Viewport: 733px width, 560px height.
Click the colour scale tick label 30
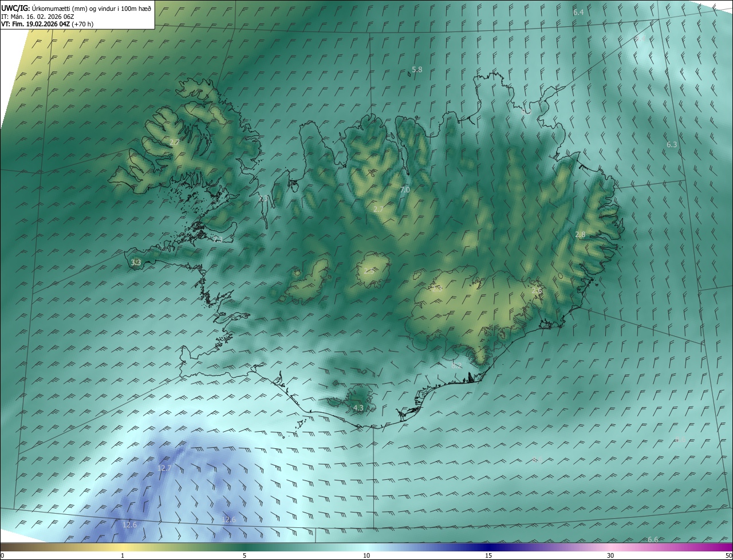(610, 555)
